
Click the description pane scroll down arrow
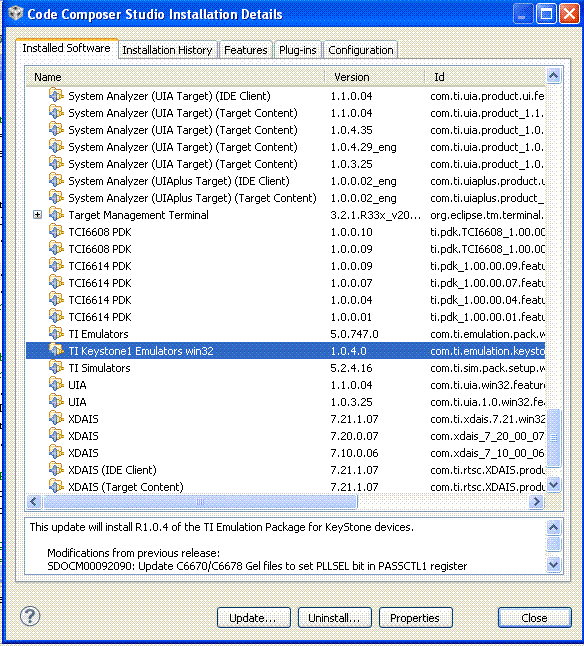[x=554, y=564]
